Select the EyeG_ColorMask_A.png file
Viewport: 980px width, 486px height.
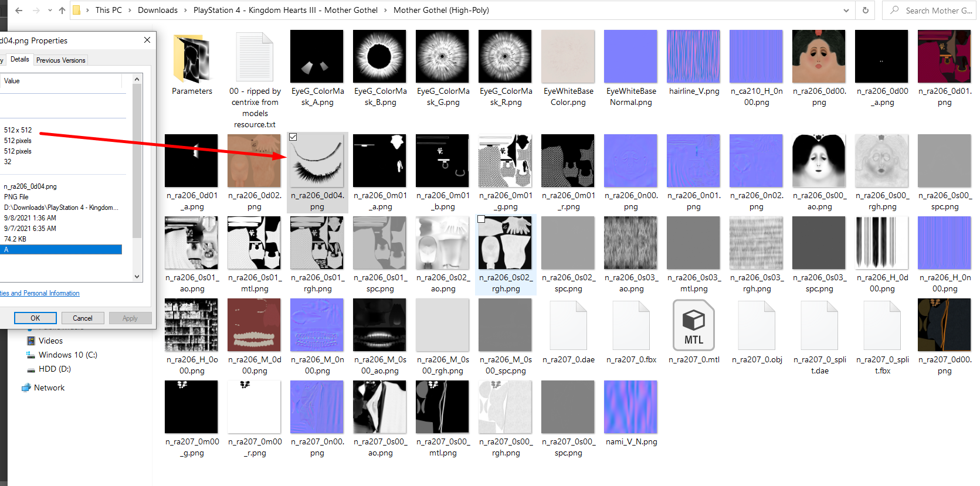pos(317,69)
